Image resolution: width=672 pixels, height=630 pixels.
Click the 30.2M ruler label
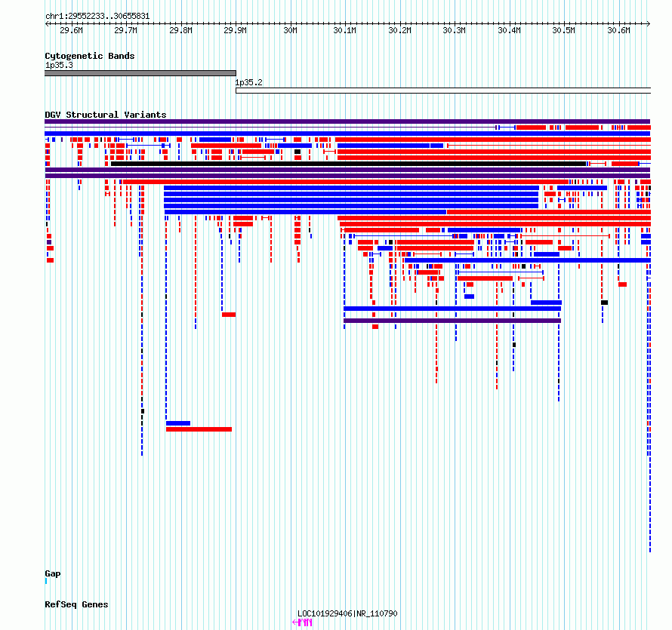pyautogui.click(x=400, y=30)
